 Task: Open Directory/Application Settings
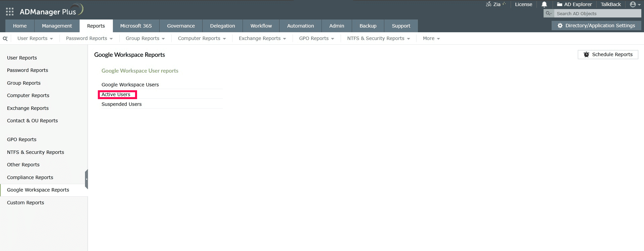596,26
